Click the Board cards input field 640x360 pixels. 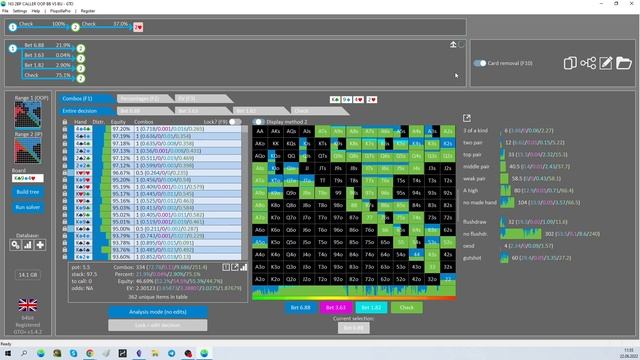tap(28, 178)
